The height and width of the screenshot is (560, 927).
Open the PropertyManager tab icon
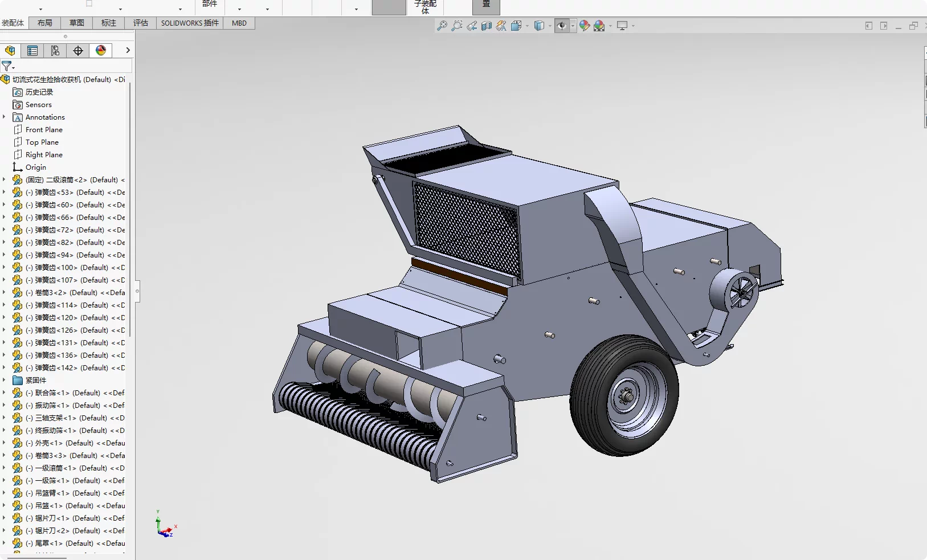click(32, 51)
